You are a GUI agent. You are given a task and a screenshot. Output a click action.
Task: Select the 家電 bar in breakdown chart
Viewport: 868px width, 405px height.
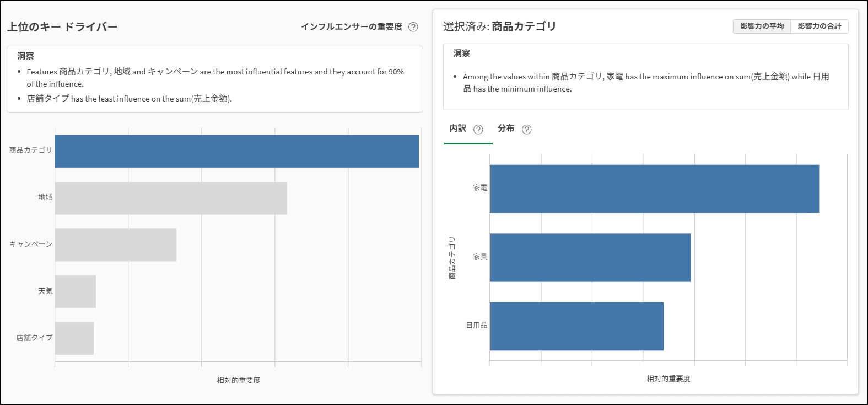654,189
